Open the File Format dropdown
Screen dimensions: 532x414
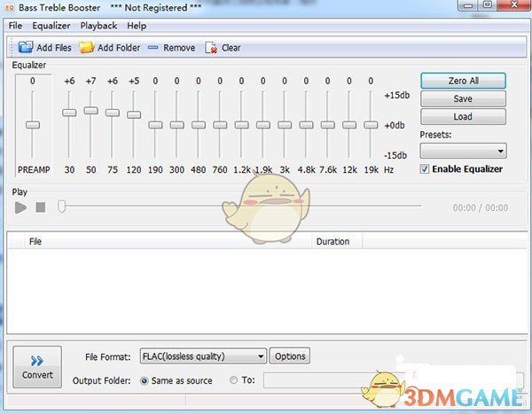tap(203, 356)
